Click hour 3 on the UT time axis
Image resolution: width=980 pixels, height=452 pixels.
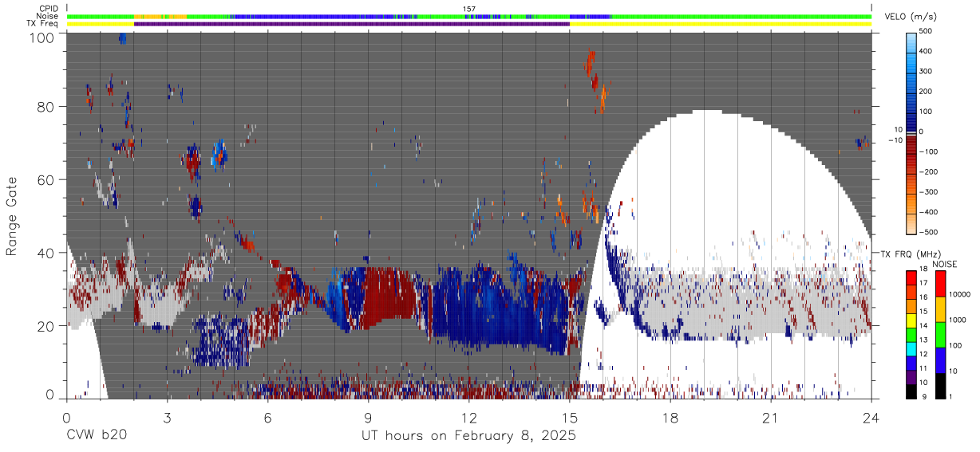pos(167,418)
